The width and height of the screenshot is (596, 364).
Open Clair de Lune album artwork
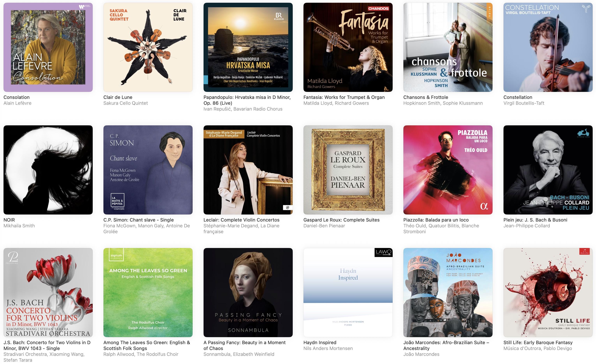pos(148,47)
